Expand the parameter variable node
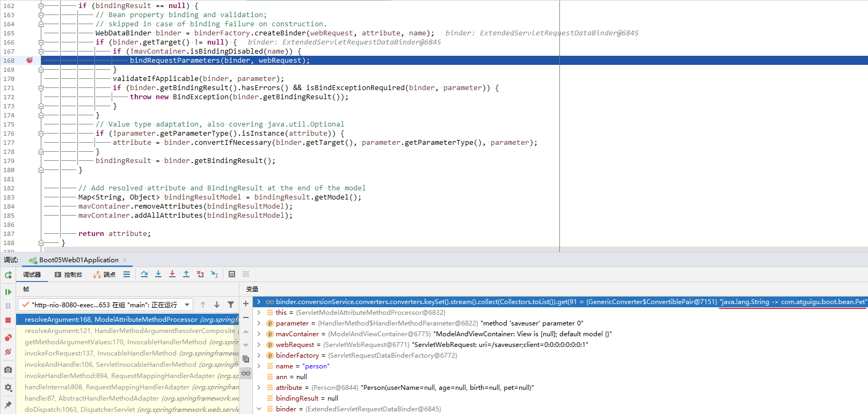The image size is (868, 414). tap(259, 323)
